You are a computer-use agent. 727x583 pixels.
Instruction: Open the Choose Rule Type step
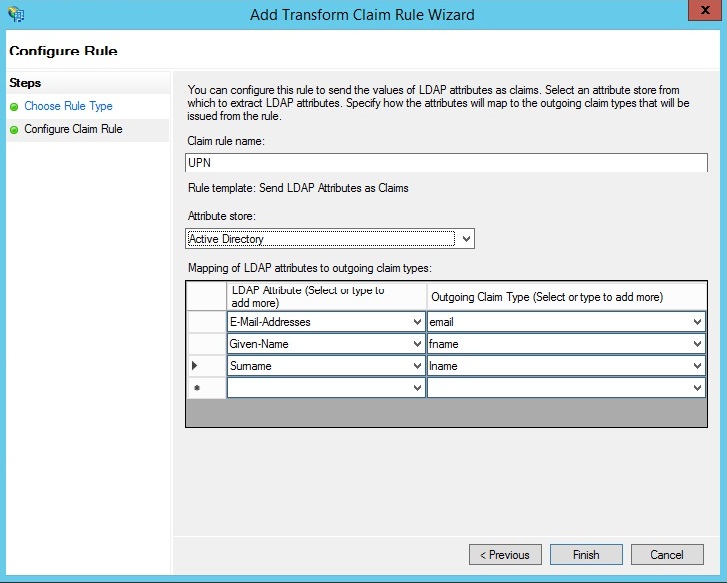tap(68, 106)
